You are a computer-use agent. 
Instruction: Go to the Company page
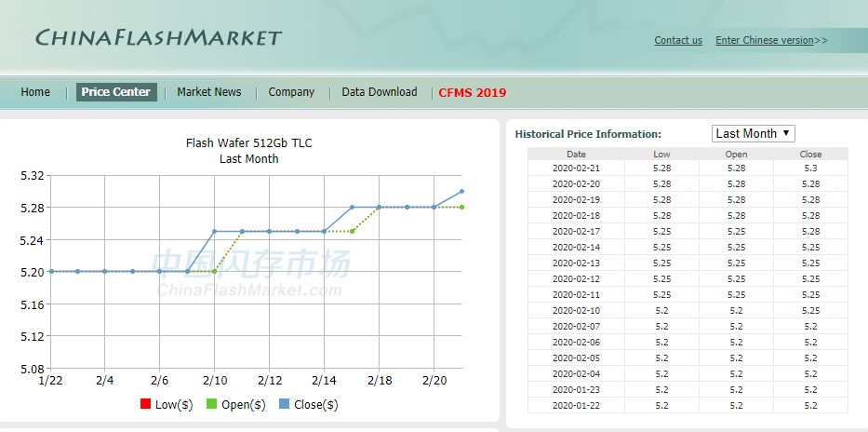[x=291, y=92]
